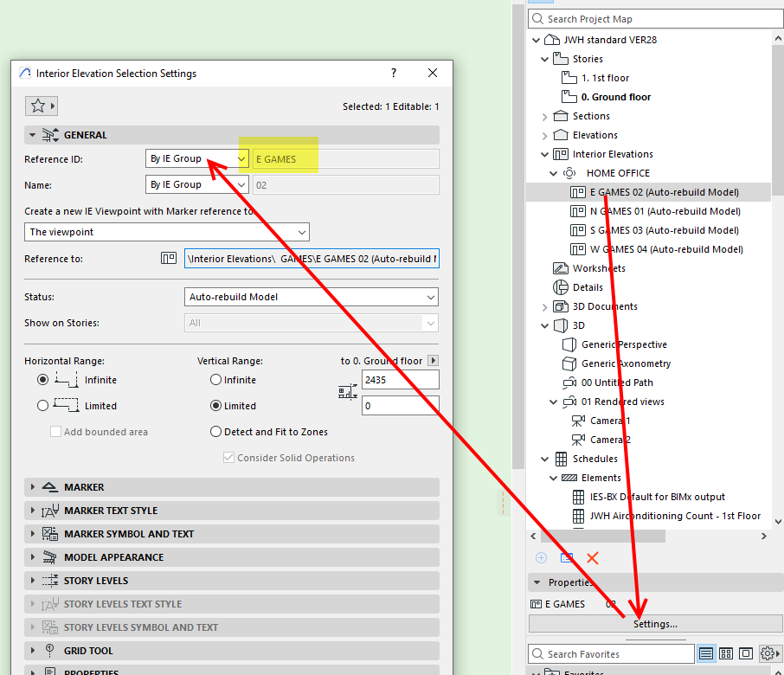
Task: Click the Generic Perspective icon
Action: point(569,344)
